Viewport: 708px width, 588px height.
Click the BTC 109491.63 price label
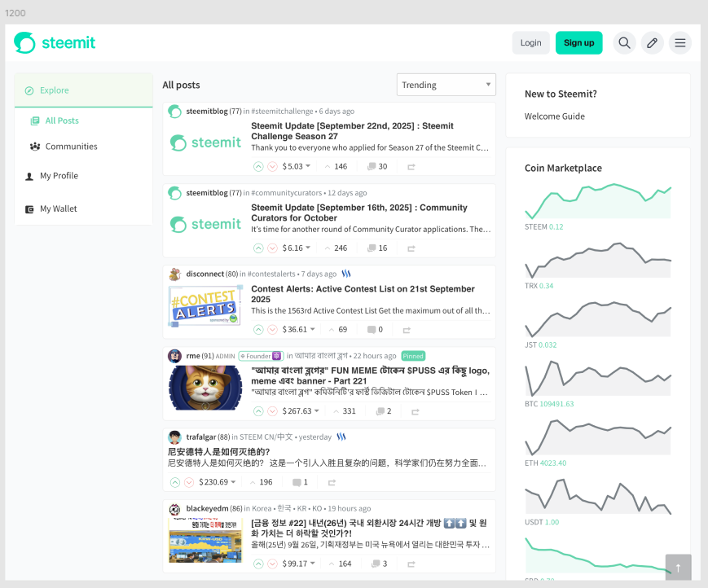[549, 404]
